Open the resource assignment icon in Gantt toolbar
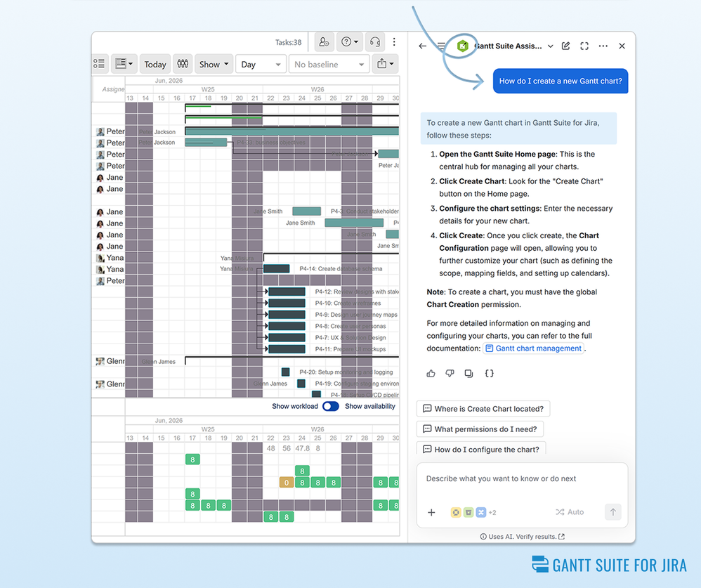701x588 pixels. (x=324, y=42)
